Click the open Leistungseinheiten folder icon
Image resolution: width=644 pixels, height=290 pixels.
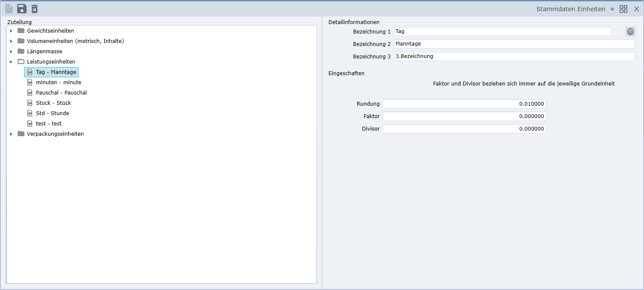21,61
